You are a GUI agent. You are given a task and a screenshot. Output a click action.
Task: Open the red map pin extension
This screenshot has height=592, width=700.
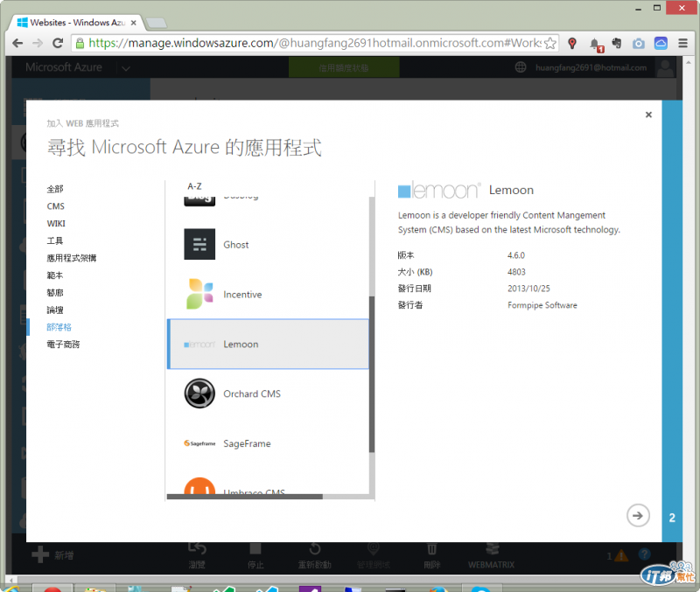(572, 43)
